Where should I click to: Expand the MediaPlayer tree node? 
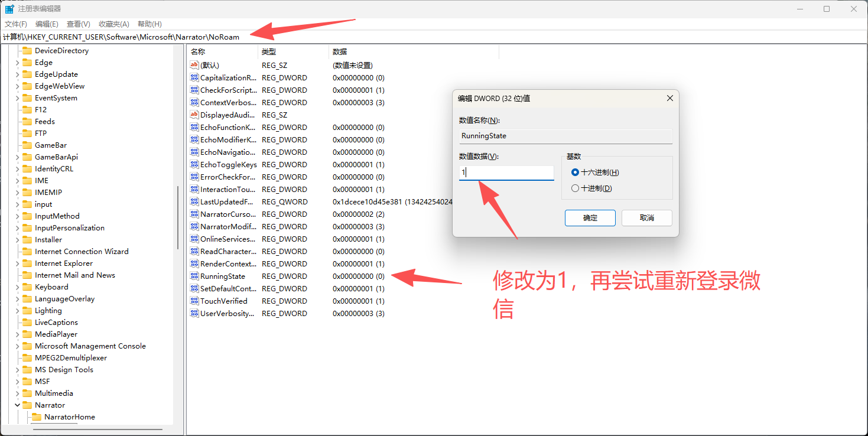point(17,334)
